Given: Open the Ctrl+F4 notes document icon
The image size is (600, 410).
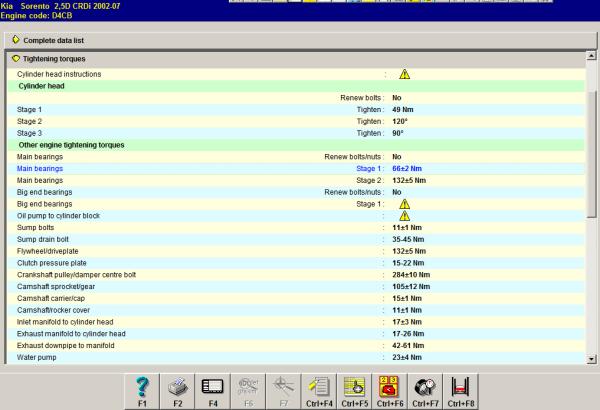Looking at the screenshot, I should click(319, 391).
